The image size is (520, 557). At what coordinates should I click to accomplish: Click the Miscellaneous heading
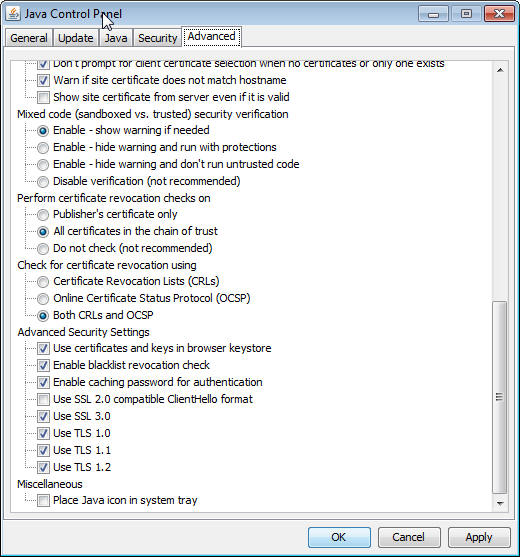click(x=50, y=484)
